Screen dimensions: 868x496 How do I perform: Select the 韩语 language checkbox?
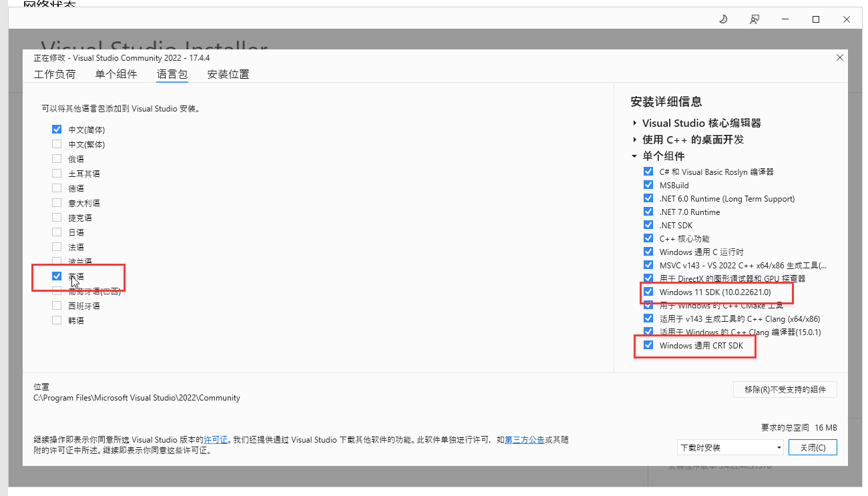57,320
